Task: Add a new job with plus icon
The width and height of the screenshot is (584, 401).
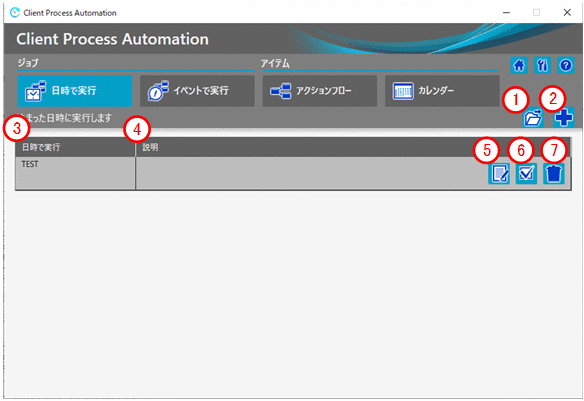Action: [x=564, y=118]
